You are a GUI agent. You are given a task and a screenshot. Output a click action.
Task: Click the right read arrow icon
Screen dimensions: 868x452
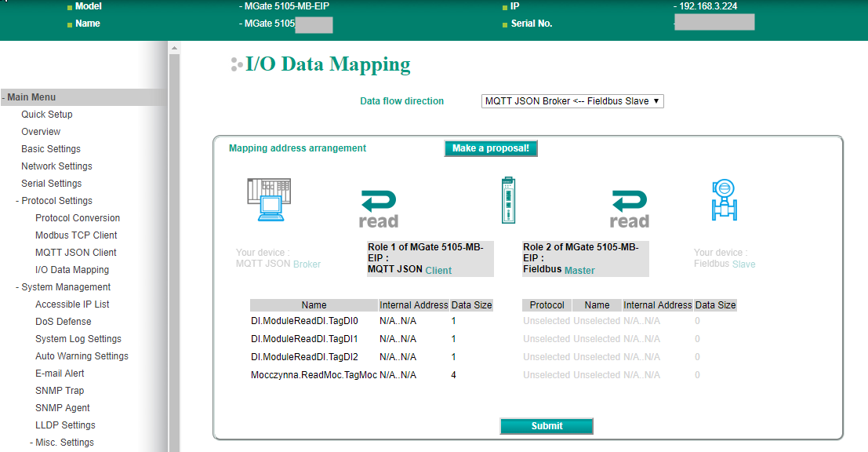630,209
